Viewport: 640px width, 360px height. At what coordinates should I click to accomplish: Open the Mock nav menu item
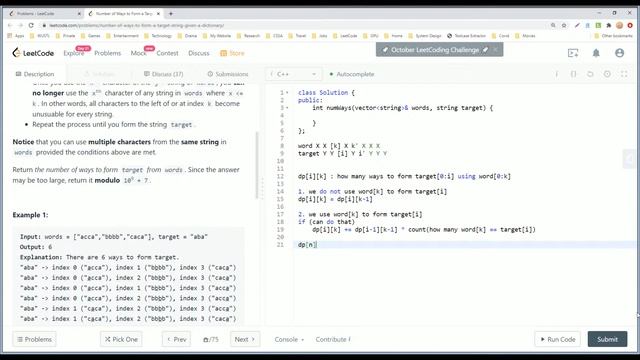[x=138, y=53]
